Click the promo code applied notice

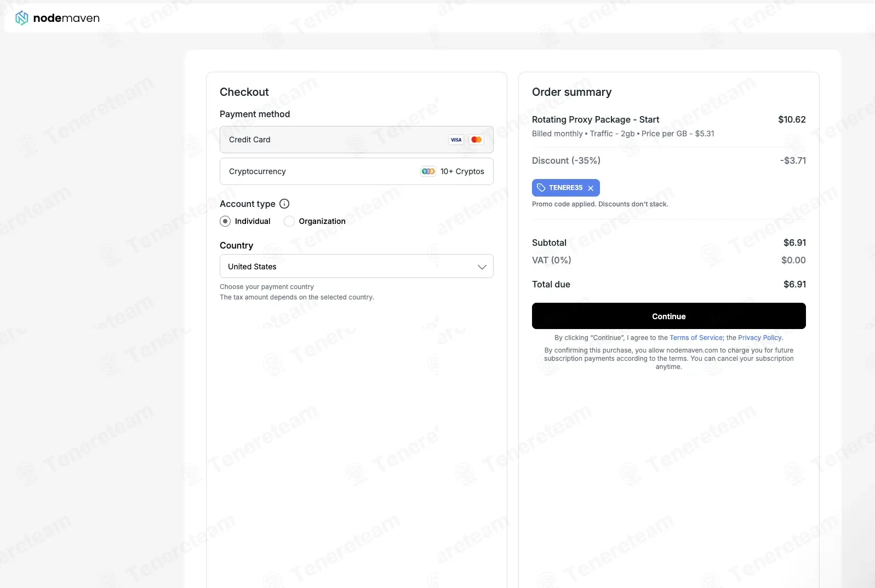pyautogui.click(x=600, y=204)
